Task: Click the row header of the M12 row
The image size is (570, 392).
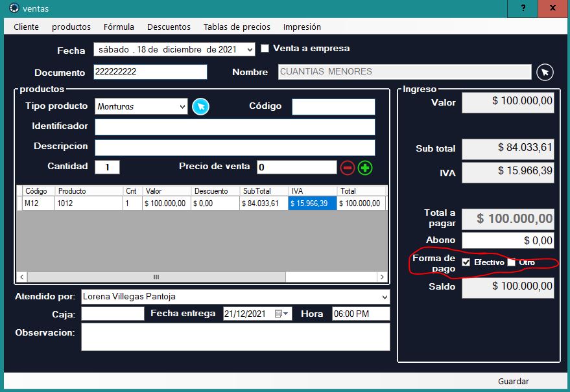Action: click(19, 203)
